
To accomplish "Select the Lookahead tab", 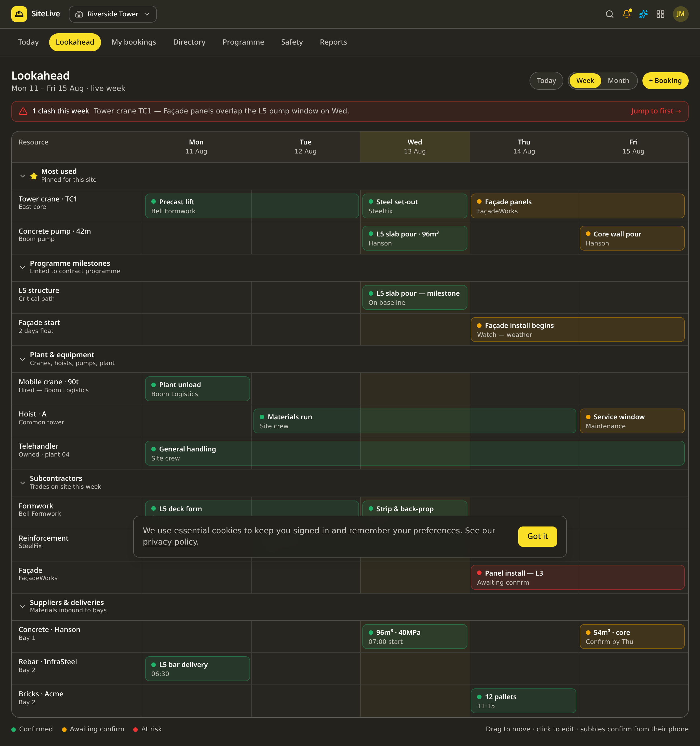I will point(75,42).
